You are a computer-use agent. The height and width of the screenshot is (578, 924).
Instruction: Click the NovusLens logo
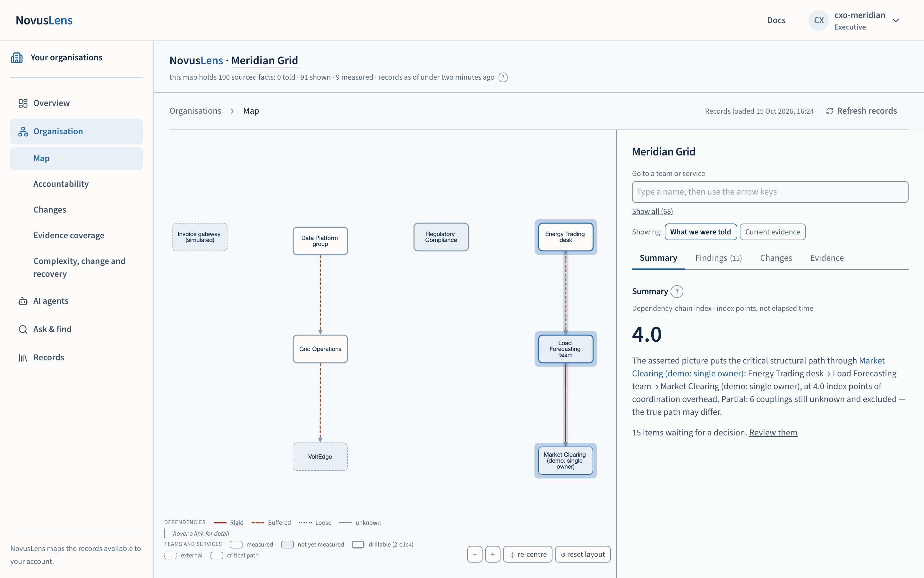(44, 20)
